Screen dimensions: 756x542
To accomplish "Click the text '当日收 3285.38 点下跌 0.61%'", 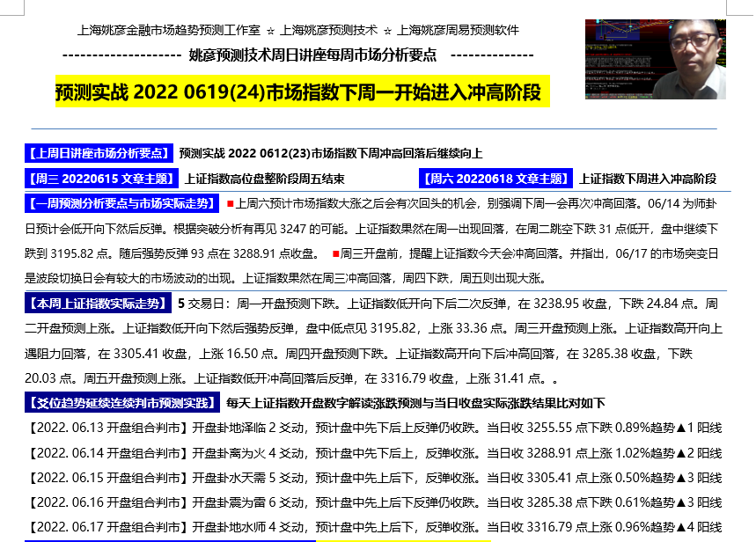I will (x=569, y=502).
